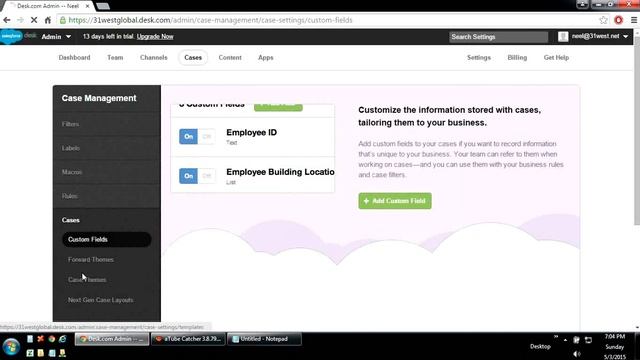The image size is (640, 360).
Task: Open Get Help in top navigation
Action: pyautogui.click(x=556, y=58)
